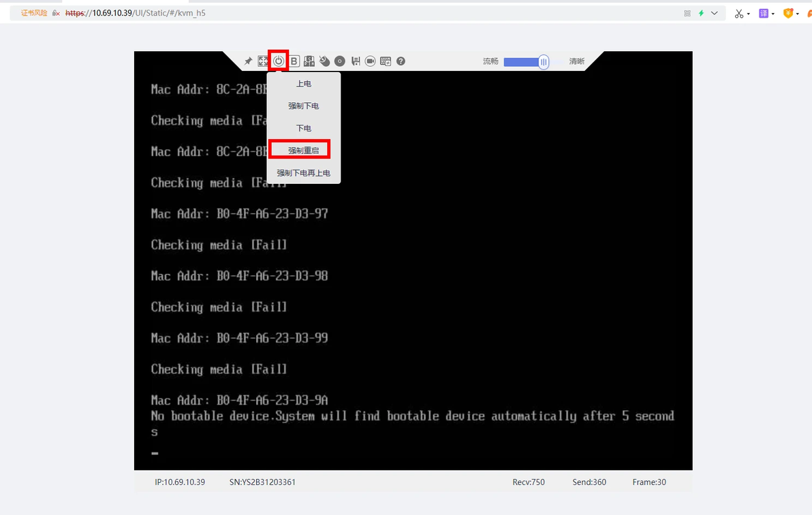Pin the KVM toolbar with the pushpin icon
The image size is (812, 515).
pyautogui.click(x=249, y=61)
